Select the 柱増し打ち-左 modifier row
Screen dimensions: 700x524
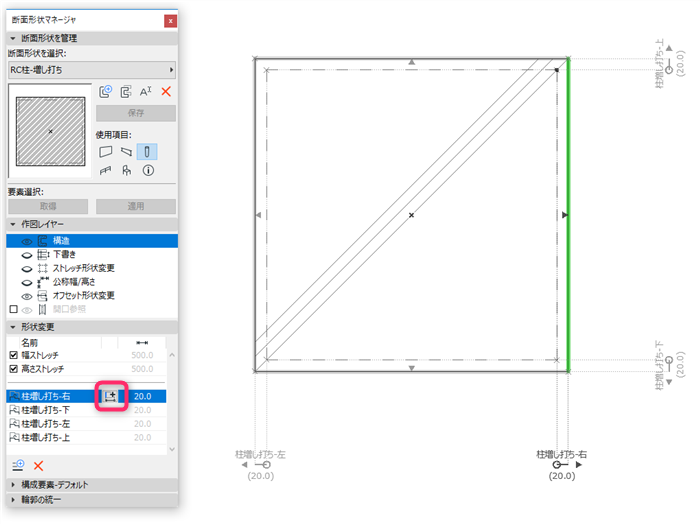tap(87, 424)
